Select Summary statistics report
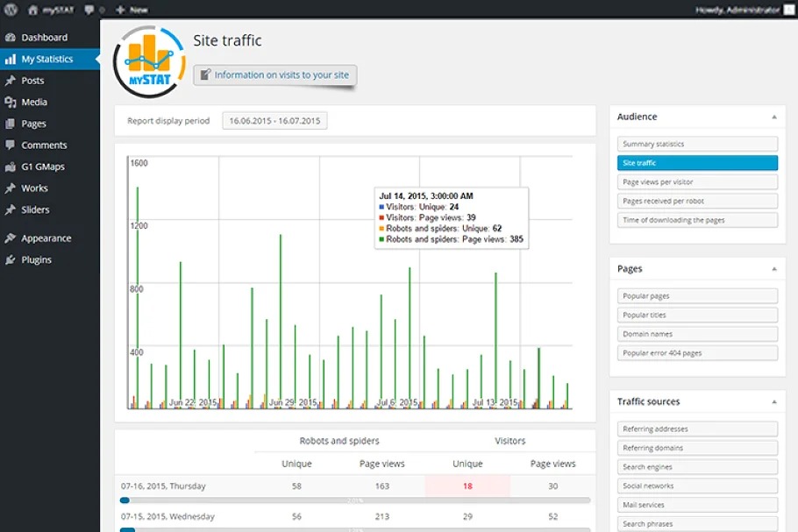This screenshot has width=798, height=532. tap(697, 144)
